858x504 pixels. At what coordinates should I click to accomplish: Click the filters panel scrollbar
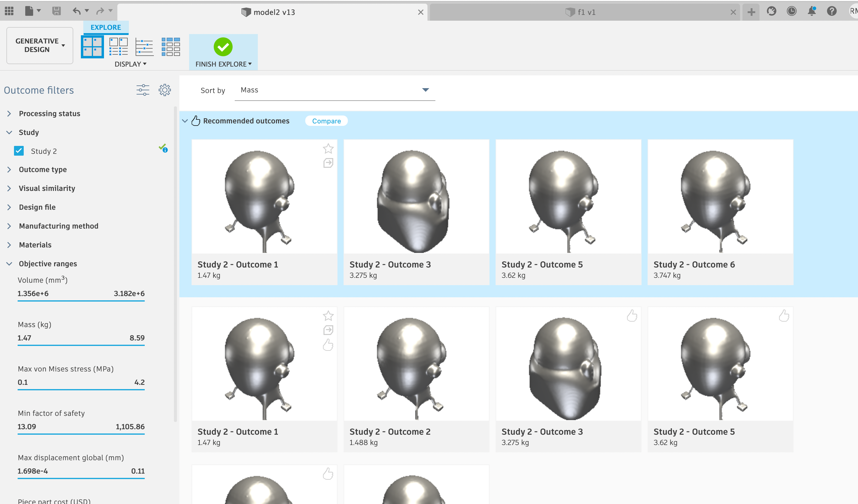175,264
